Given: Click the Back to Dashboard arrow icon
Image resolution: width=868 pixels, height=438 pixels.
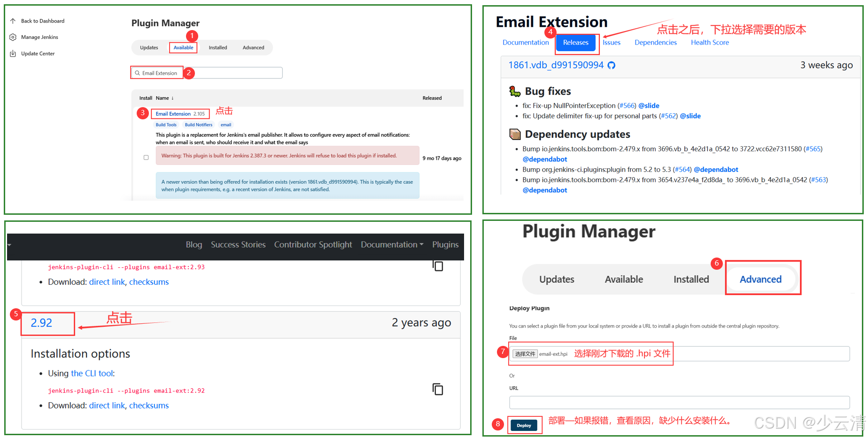Looking at the screenshot, I should point(13,21).
